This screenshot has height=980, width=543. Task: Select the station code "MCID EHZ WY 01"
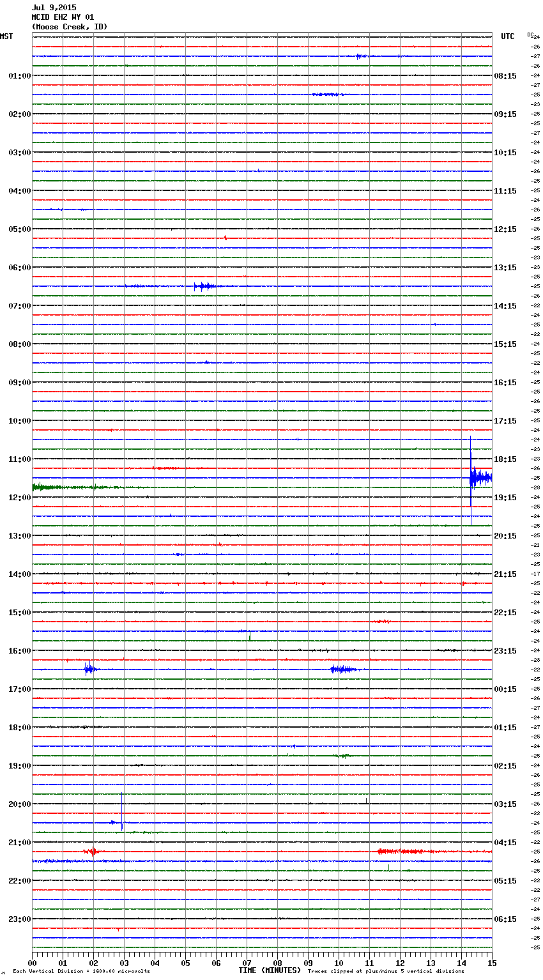(63, 17)
